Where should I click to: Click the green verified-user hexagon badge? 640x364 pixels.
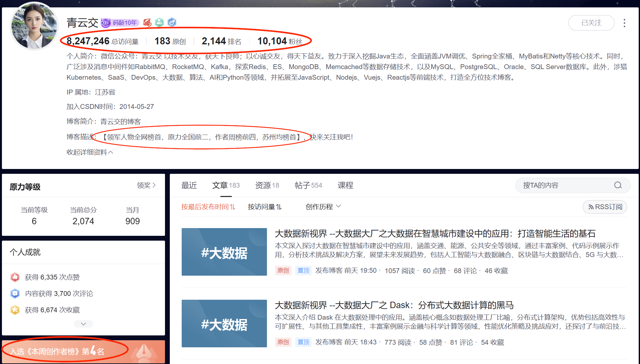pyautogui.click(x=160, y=22)
